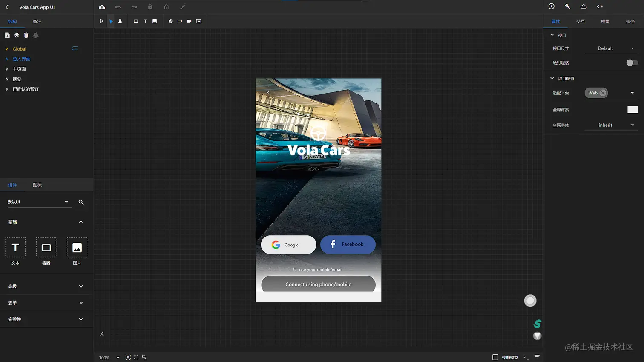
Task: Select the hand pan tool
Action: tap(120, 21)
